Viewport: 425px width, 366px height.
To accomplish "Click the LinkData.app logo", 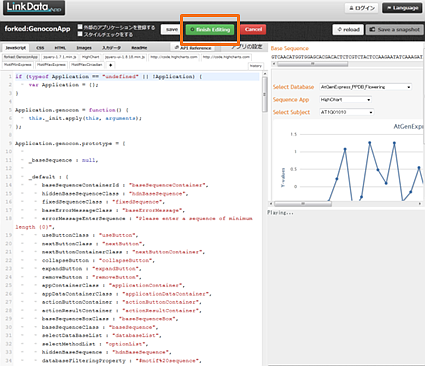I will pos(34,7).
